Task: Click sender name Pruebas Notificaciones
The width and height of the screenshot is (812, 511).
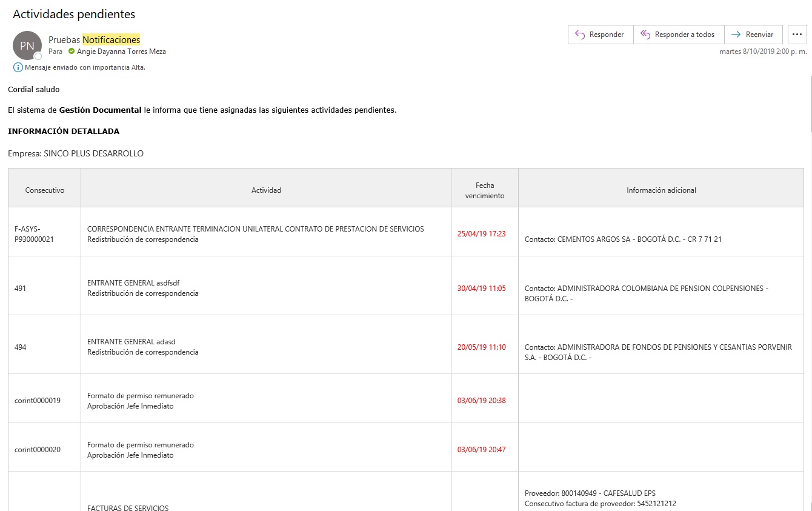Action: (x=94, y=39)
